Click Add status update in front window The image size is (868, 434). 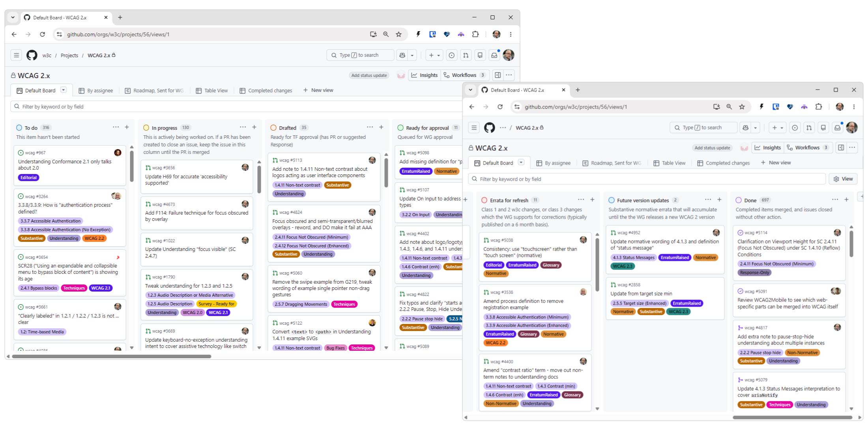(712, 148)
